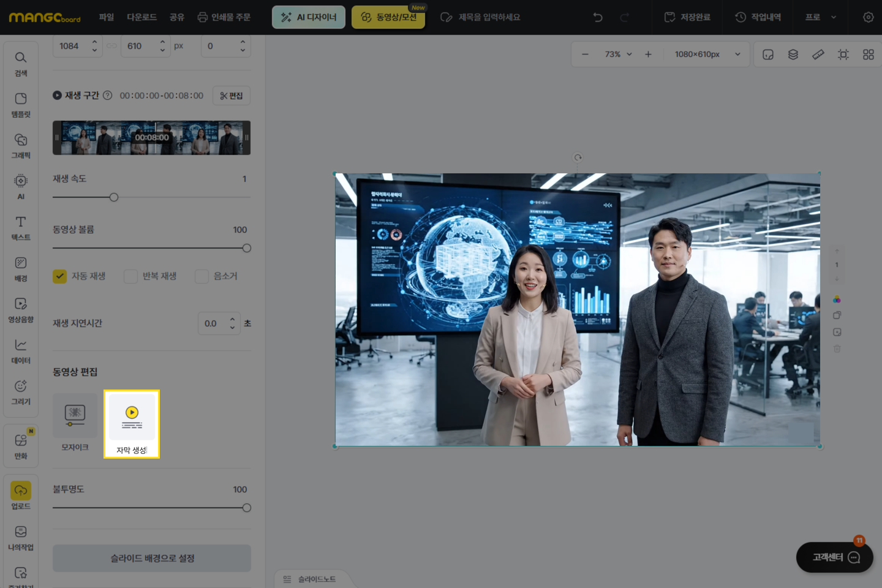Open the 검색 search panel icon
The image size is (882, 588).
point(21,63)
